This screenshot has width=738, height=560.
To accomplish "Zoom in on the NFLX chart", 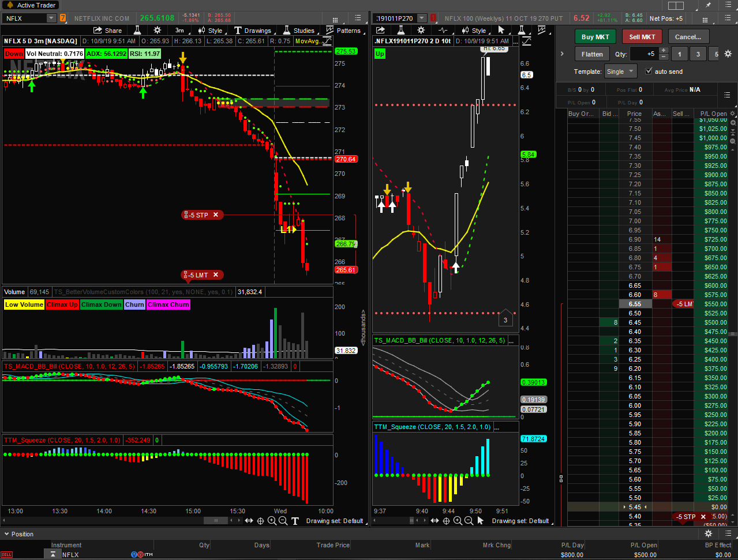I will [272, 521].
